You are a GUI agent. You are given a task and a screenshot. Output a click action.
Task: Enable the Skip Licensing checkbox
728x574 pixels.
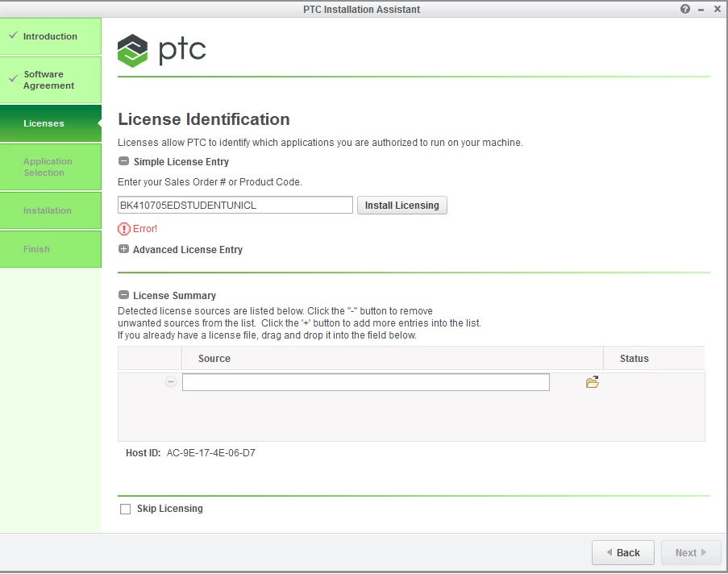coord(125,509)
